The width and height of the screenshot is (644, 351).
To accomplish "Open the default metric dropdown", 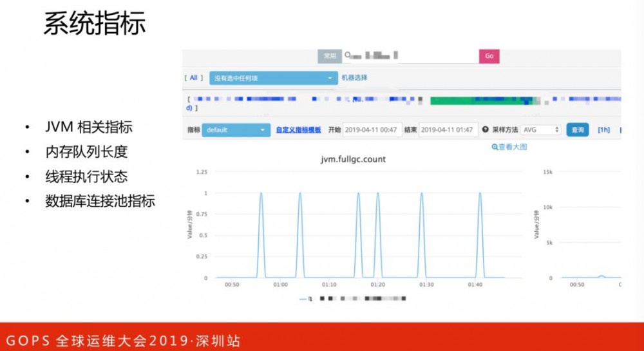I will point(236,129).
